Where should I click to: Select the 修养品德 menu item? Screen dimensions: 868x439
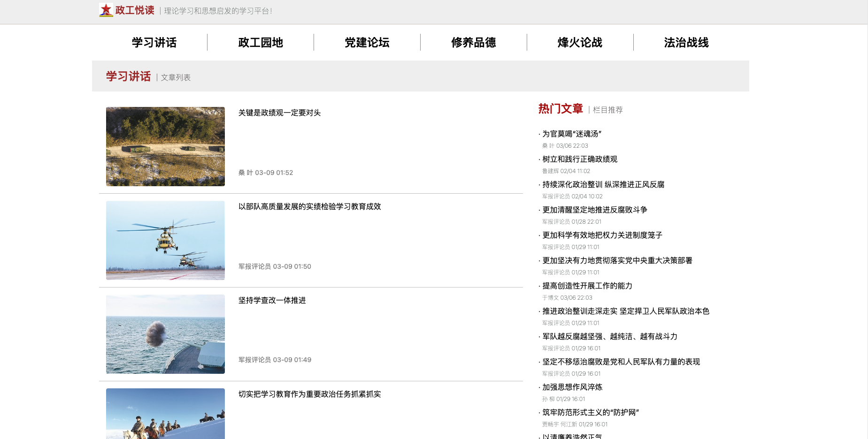click(473, 43)
